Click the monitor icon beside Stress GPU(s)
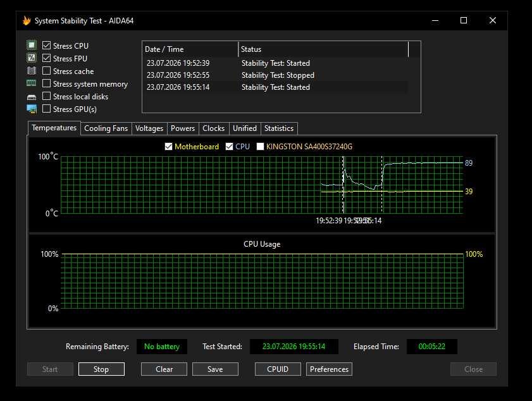Image resolution: width=532 pixels, height=401 pixels. tap(32, 109)
